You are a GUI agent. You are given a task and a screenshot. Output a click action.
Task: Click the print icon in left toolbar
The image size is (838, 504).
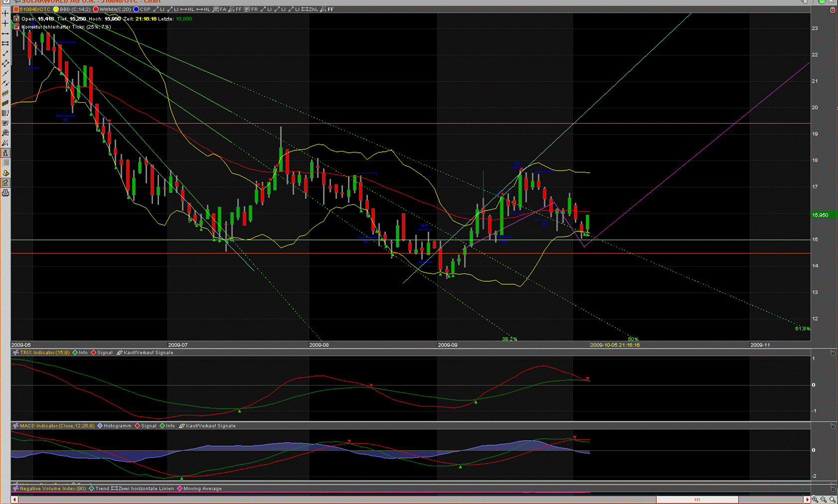tap(5, 193)
